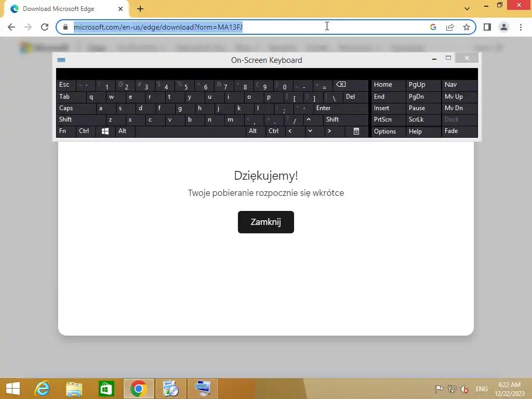
Task: Click the PrtScn key
Action: (388, 119)
